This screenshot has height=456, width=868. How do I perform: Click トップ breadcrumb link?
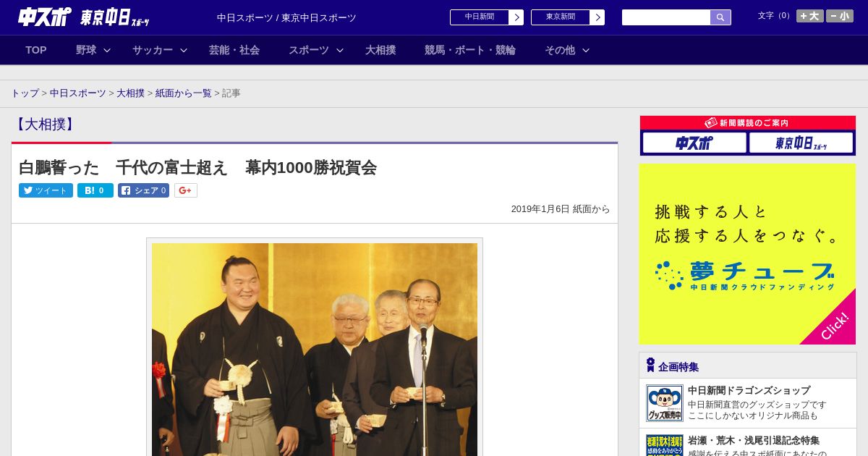25,93
